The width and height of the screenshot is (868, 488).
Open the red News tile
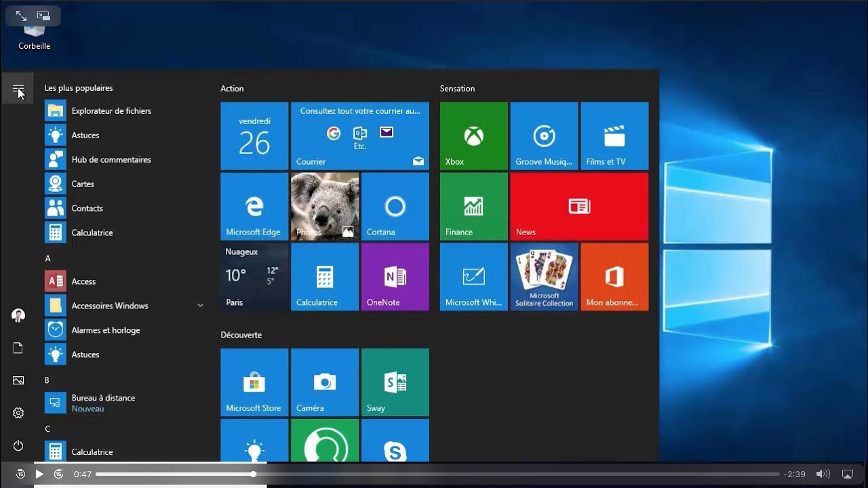[x=580, y=207]
